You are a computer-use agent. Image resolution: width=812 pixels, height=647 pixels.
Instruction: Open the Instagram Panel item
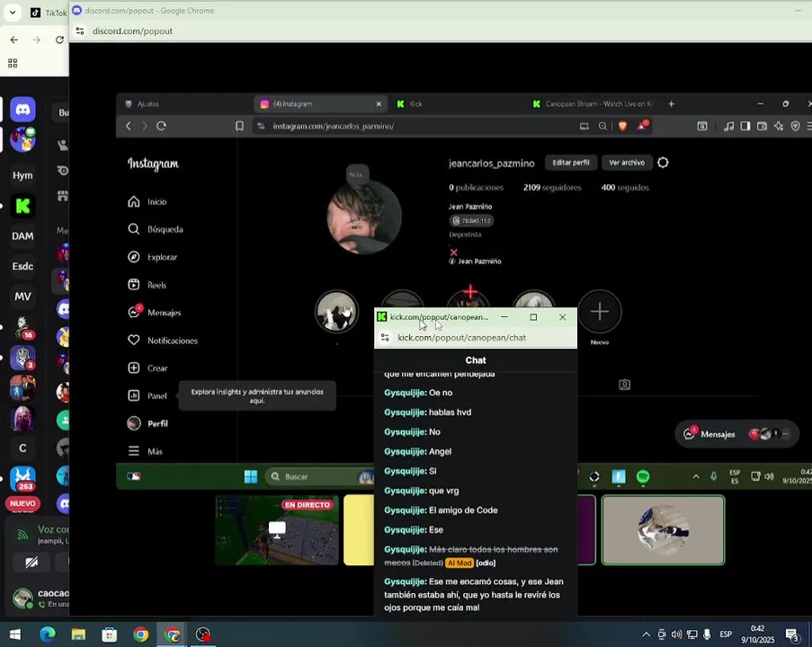tap(147, 396)
